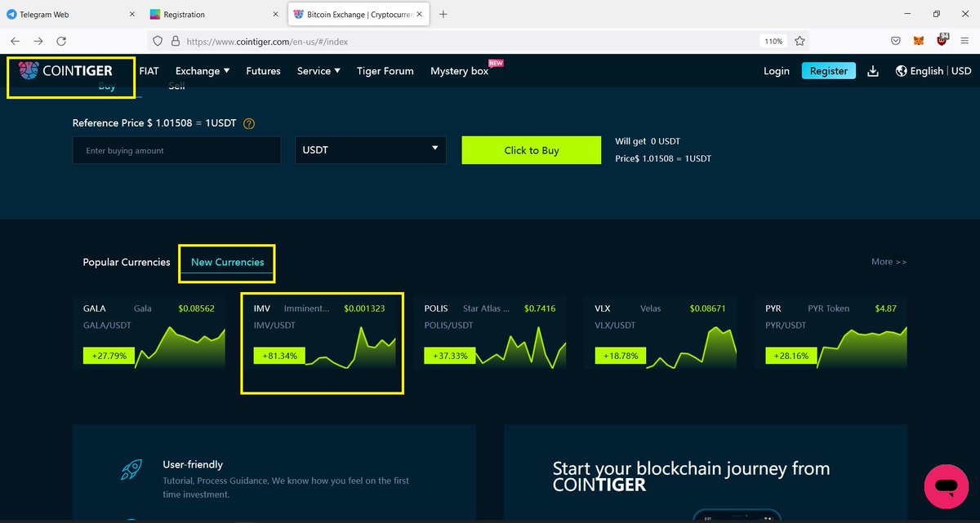Open the USDT currency dropdown
The image size is (980, 523).
(371, 150)
